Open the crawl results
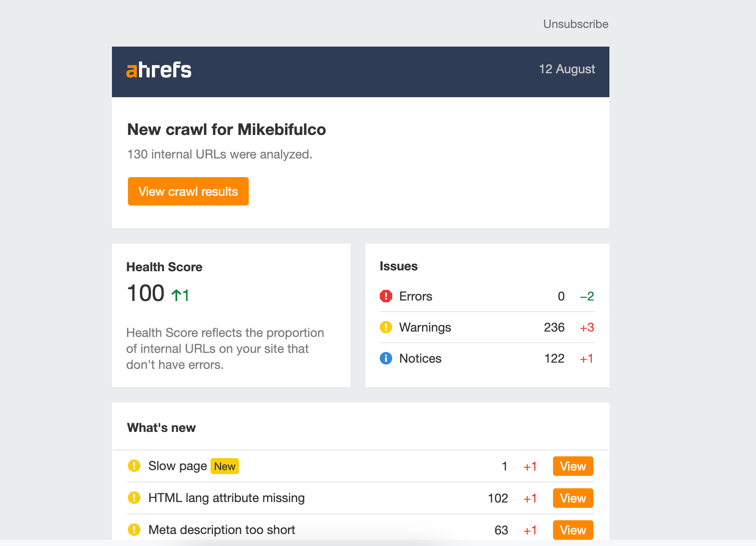The image size is (756, 546). pyautogui.click(x=188, y=191)
